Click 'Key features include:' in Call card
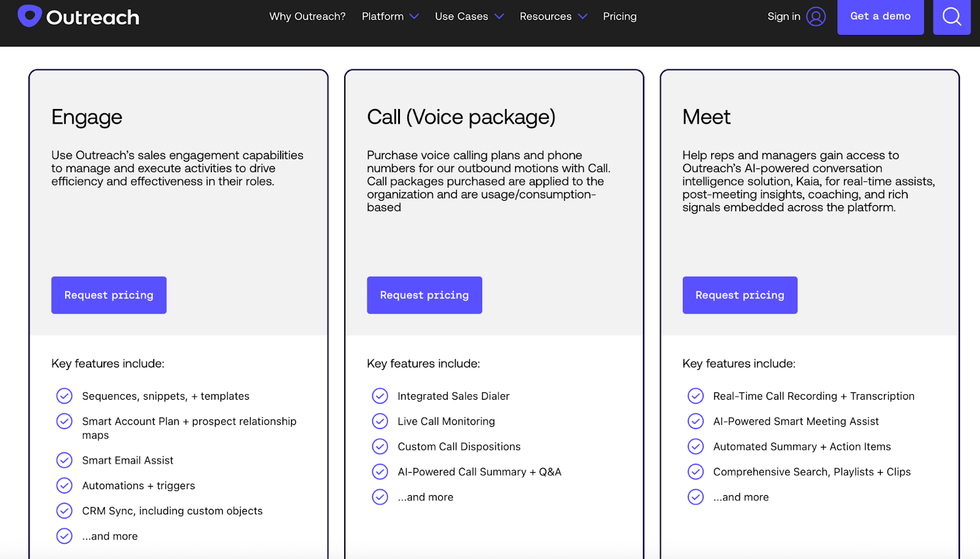The image size is (980, 559). tap(423, 364)
